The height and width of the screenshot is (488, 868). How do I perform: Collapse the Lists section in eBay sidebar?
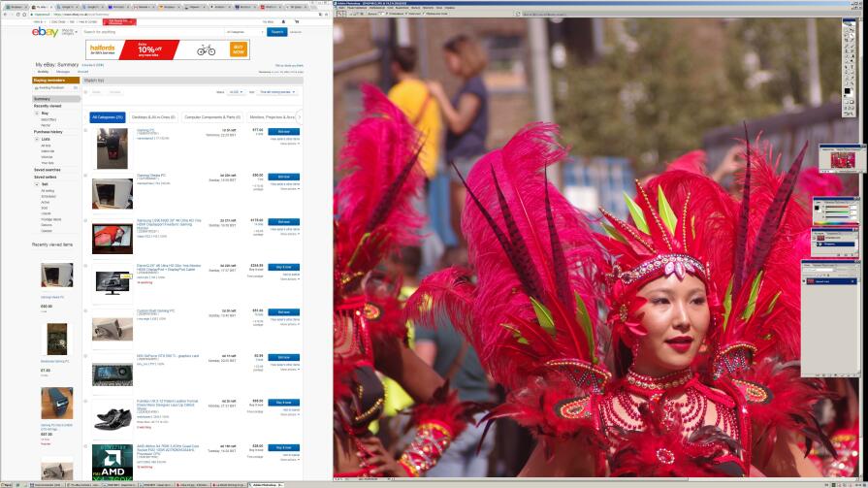pos(37,139)
